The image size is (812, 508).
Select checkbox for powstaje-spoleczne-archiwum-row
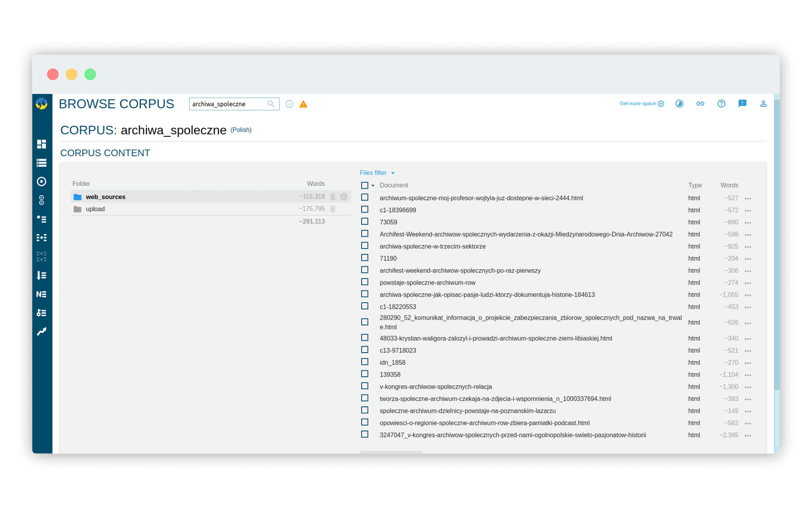pyautogui.click(x=365, y=282)
